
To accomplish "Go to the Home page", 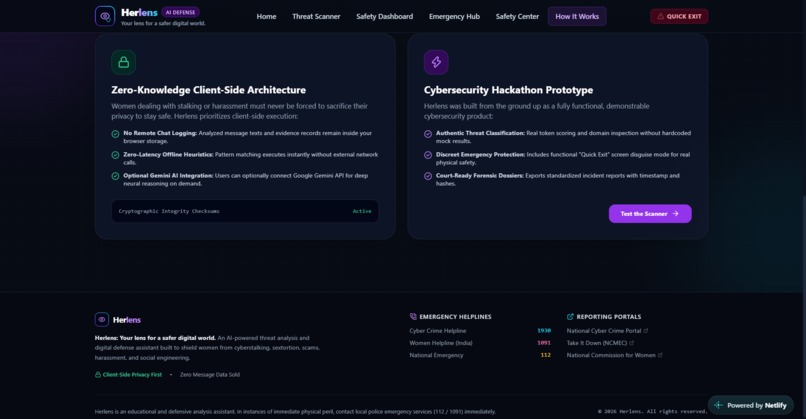I will pyautogui.click(x=266, y=16).
